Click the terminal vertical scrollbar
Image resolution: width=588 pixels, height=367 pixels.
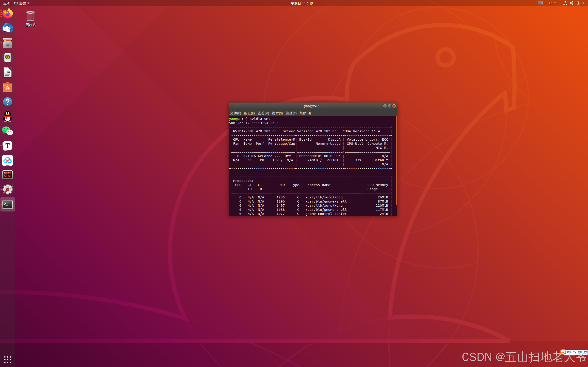pos(396,160)
